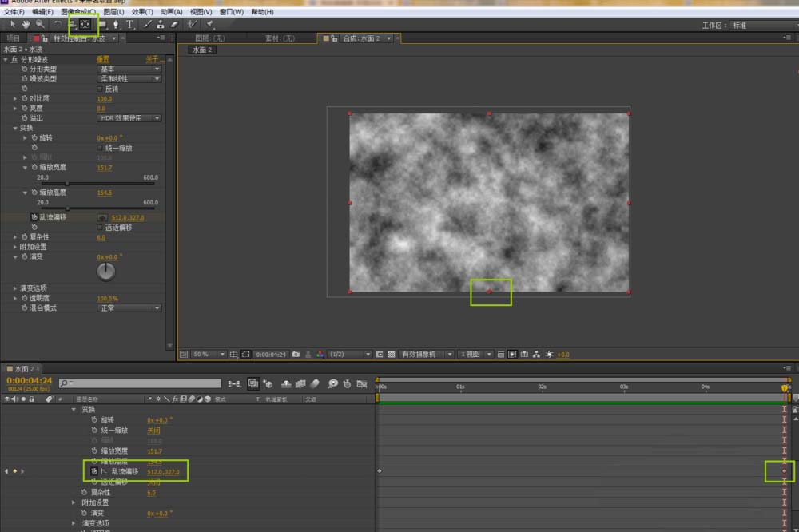The image size is (799, 532).
Task: Select the Type text tool
Action: [x=130, y=25]
